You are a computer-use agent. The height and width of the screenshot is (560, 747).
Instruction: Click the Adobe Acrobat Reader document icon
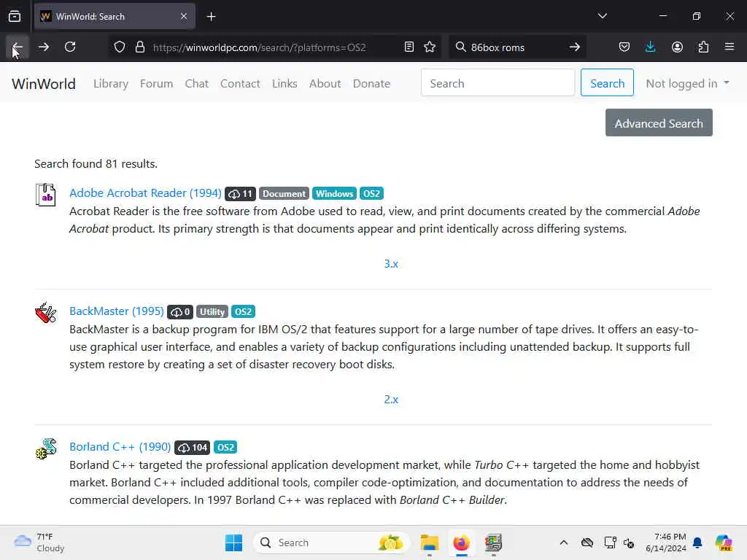coord(46,194)
